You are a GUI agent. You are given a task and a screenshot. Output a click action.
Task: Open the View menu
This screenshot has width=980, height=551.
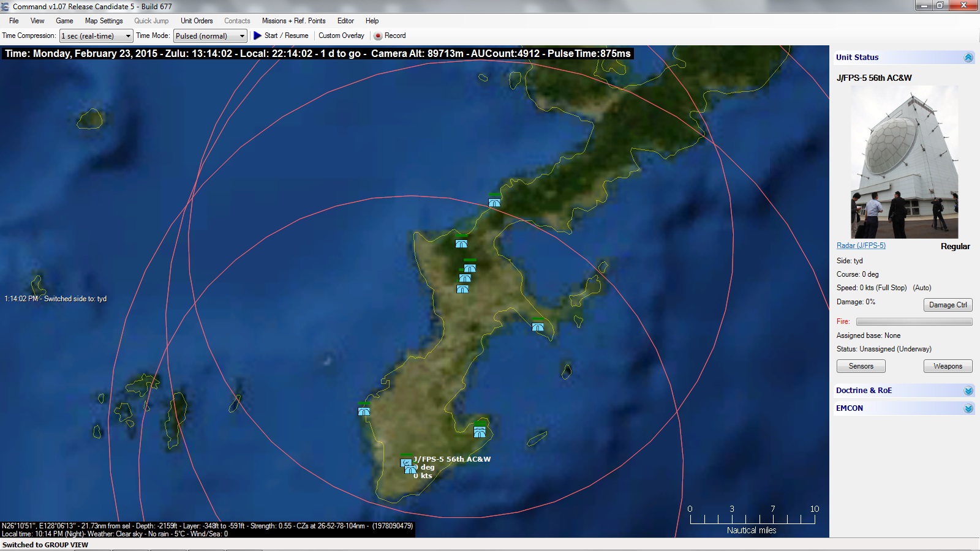[x=37, y=21]
